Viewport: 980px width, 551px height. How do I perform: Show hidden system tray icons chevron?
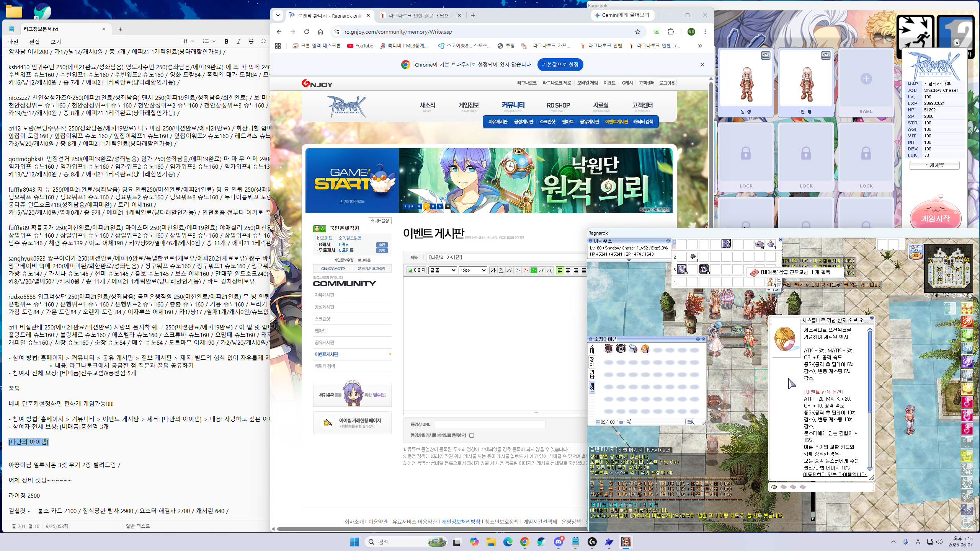[x=893, y=542]
